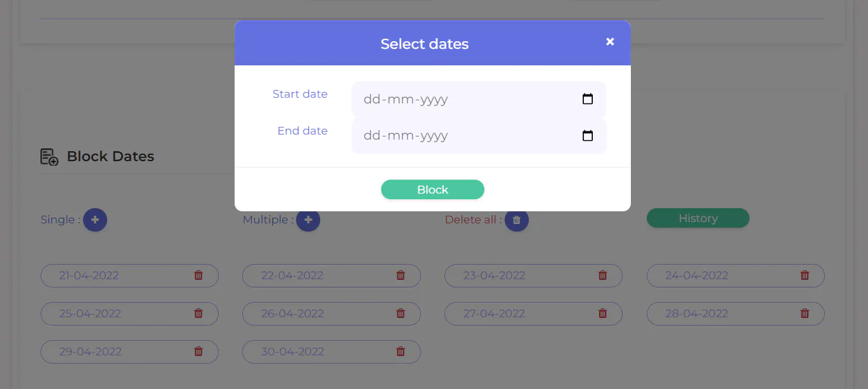This screenshot has width=868, height=389.
Task: Delete the 27-04-2022 blocked date
Action: [603, 313]
